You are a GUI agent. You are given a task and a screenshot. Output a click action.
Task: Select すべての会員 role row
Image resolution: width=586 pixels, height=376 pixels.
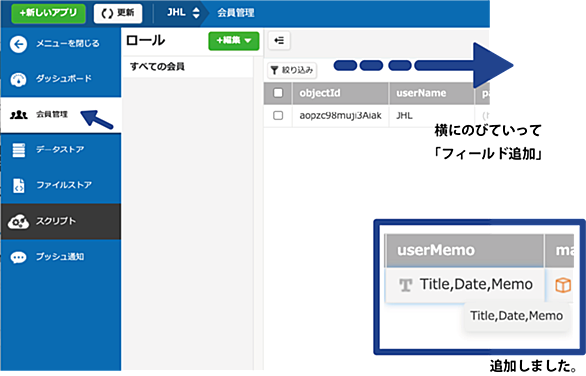point(187,67)
